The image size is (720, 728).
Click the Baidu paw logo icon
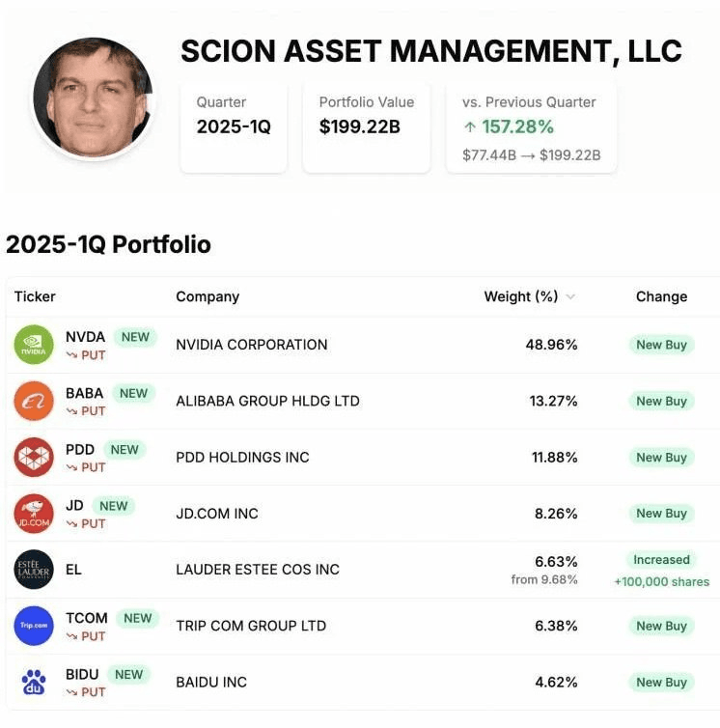pos(34,682)
